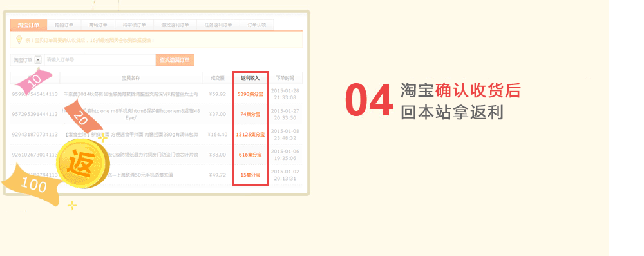
Task: Click the orange order search button
Action: click(175, 60)
